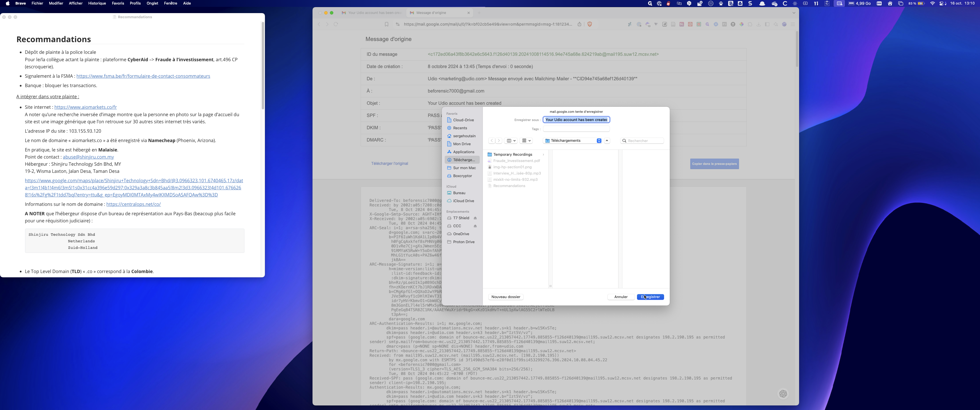Collapse the save dialog with the chevron button

coord(607,141)
